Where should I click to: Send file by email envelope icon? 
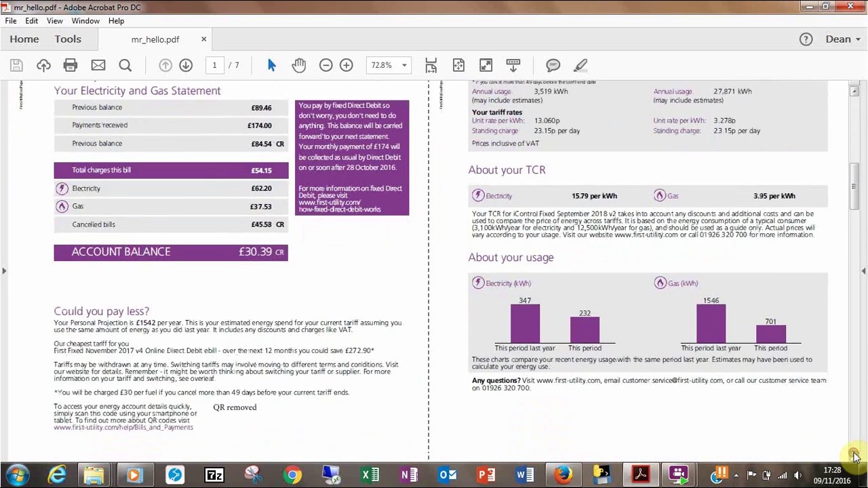click(98, 65)
